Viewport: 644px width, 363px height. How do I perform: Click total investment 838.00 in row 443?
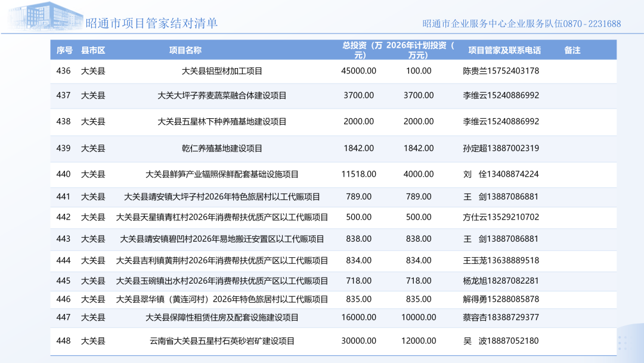pyautogui.click(x=358, y=239)
